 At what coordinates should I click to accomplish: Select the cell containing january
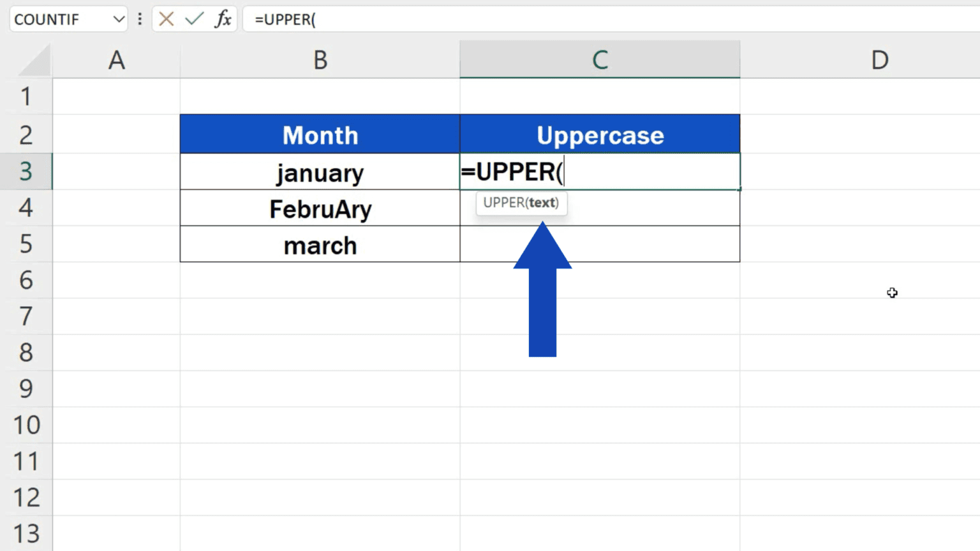click(x=320, y=172)
